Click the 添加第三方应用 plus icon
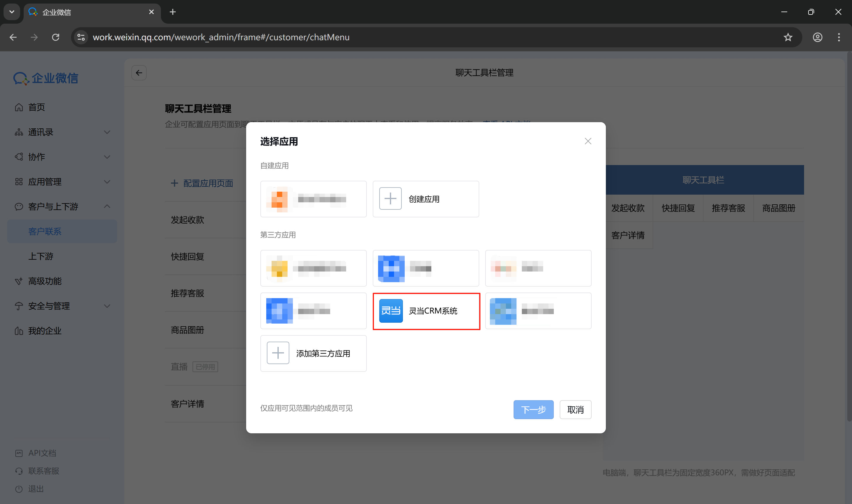This screenshot has height=504, width=852. coord(278,353)
